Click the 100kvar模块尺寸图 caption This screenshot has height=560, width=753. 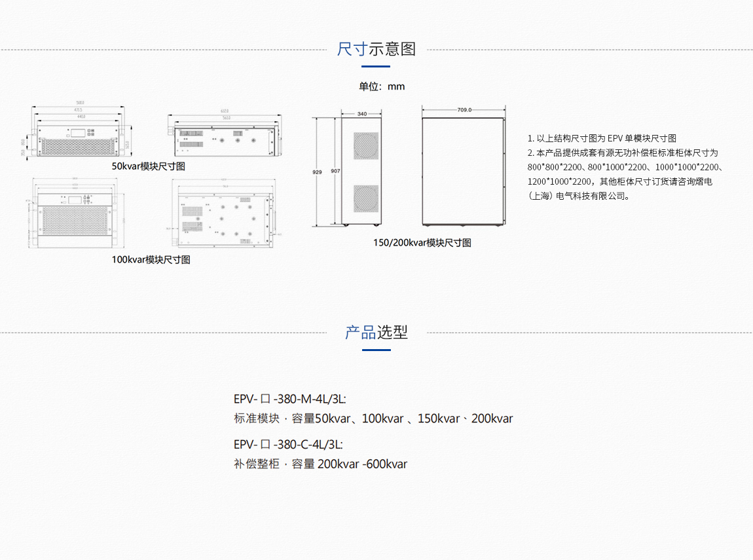click(151, 260)
